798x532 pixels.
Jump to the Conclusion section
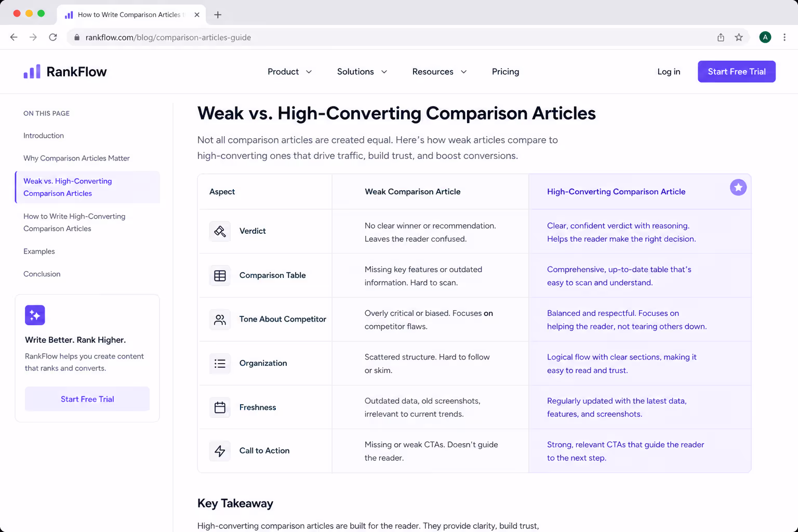point(42,274)
